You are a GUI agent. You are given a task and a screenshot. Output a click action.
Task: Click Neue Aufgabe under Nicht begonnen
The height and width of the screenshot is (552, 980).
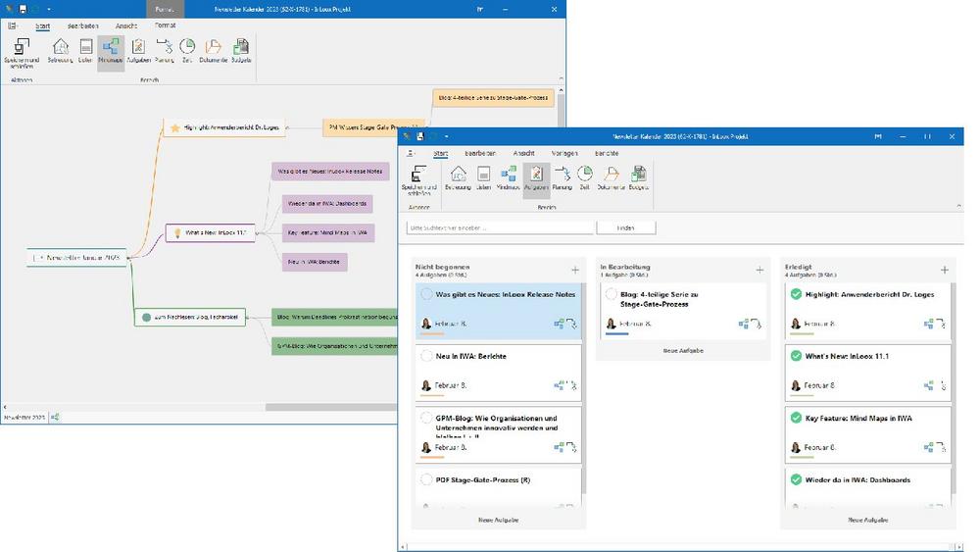point(498,520)
